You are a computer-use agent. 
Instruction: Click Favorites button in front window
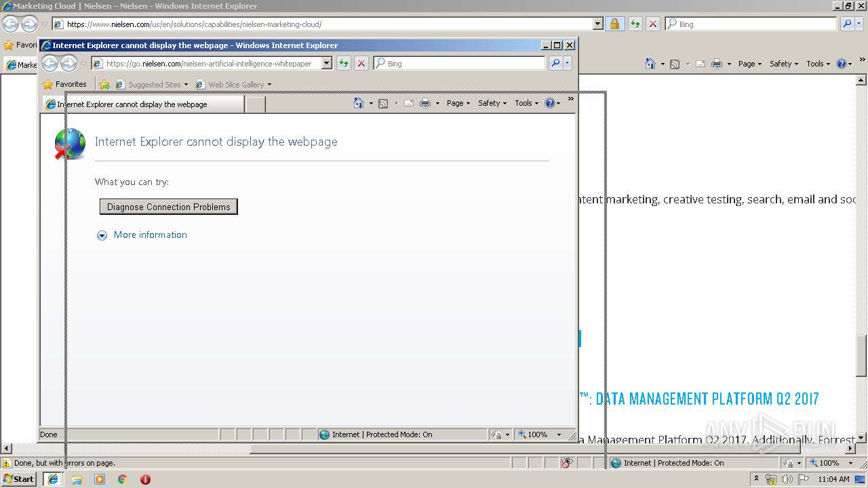[x=65, y=85]
